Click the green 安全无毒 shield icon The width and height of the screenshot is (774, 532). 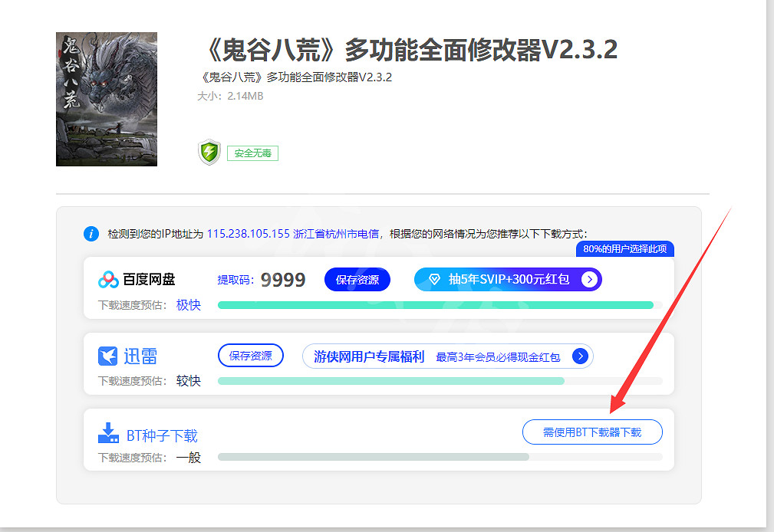tap(209, 153)
